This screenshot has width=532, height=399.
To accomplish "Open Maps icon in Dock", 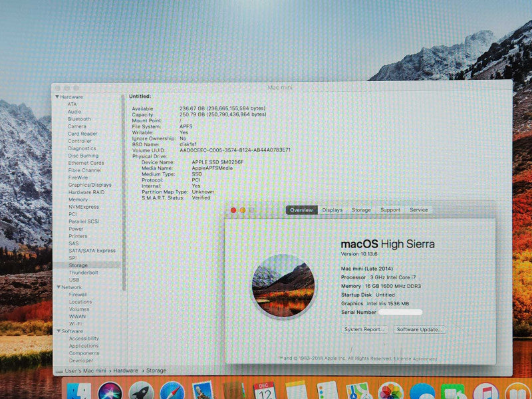I will coord(359,391).
